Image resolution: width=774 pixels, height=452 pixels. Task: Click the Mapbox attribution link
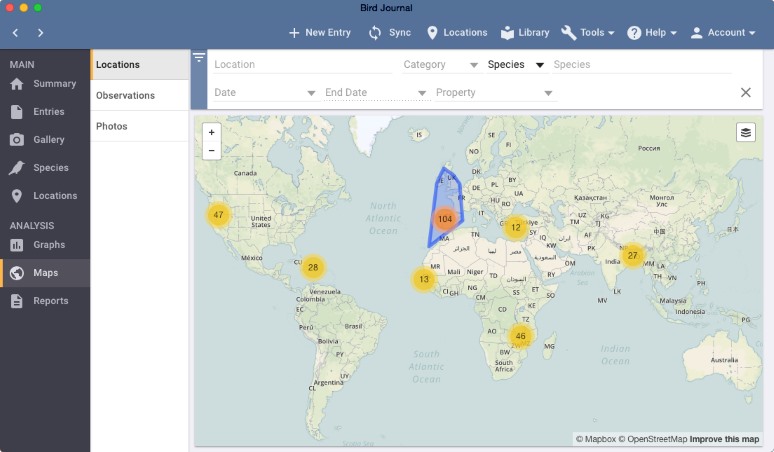596,439
